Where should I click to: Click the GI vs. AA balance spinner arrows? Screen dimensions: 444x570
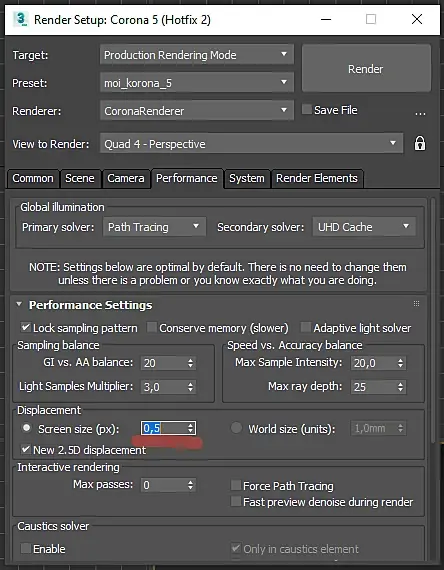pyautogui.click(x=191, y=363)
